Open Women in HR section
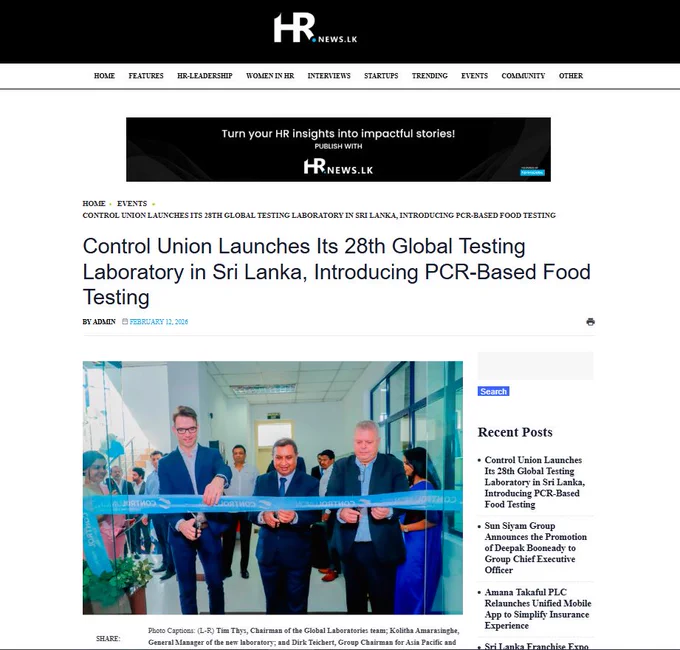Screen dimensions: 680x650 point(270,75)
